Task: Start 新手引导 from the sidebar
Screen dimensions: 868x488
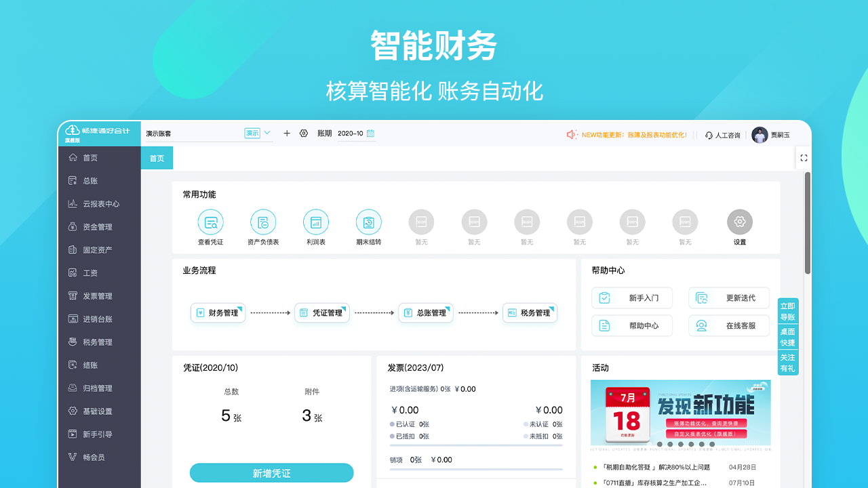Action: tap(99, 434)
